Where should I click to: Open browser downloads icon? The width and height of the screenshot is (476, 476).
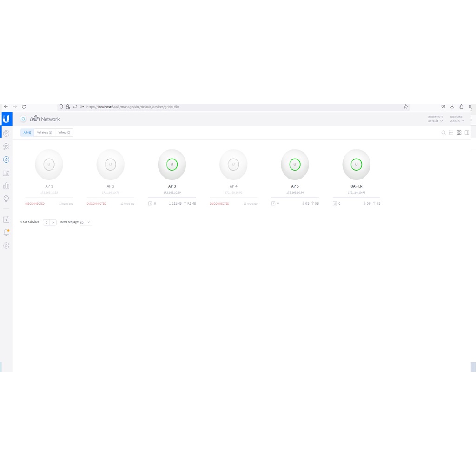(x=452, y=106)
